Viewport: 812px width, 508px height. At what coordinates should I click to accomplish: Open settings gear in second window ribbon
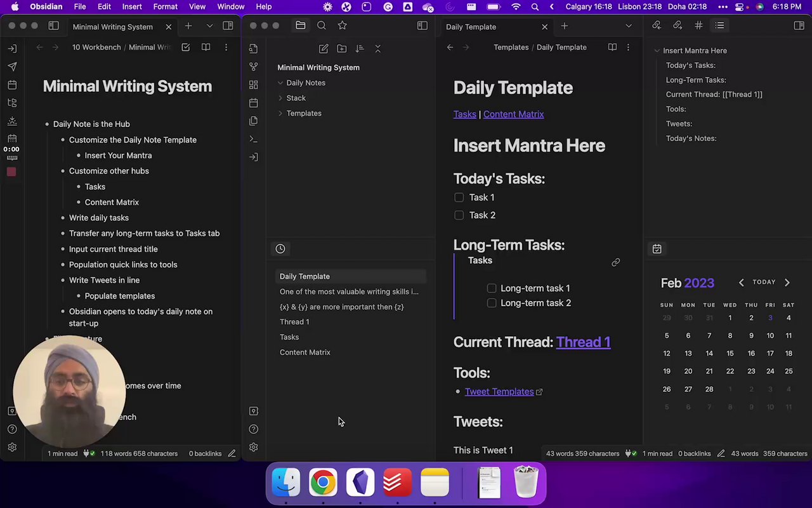(x=254, y=447)
